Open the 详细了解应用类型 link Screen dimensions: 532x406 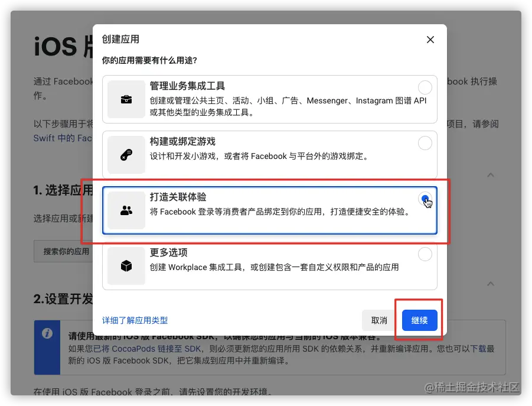tap(135, 320)
